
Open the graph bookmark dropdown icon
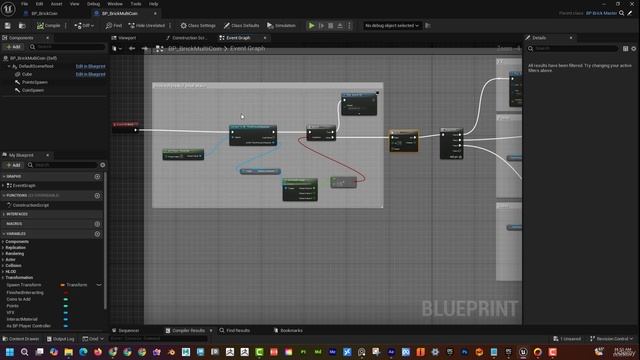tap(116, 49)
